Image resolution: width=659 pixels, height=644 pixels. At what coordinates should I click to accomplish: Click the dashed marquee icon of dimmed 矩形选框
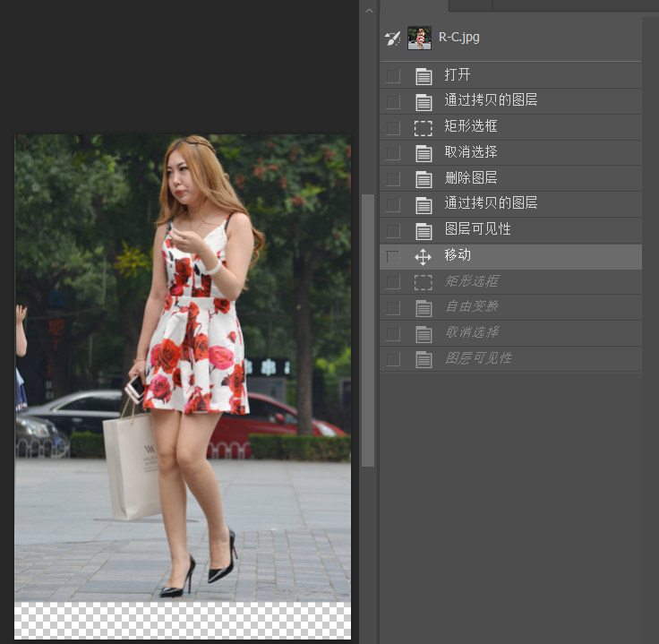coord(424,282)
